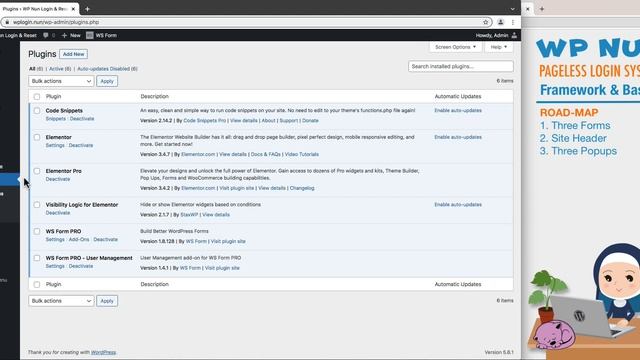Click the WS Form admin bar menu

click(x=102, y=36)
